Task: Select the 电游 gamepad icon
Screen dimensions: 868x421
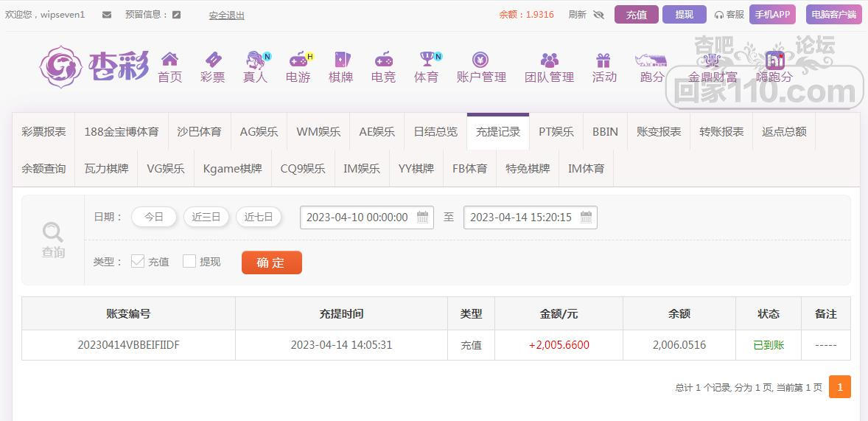Action: point(298,60)
